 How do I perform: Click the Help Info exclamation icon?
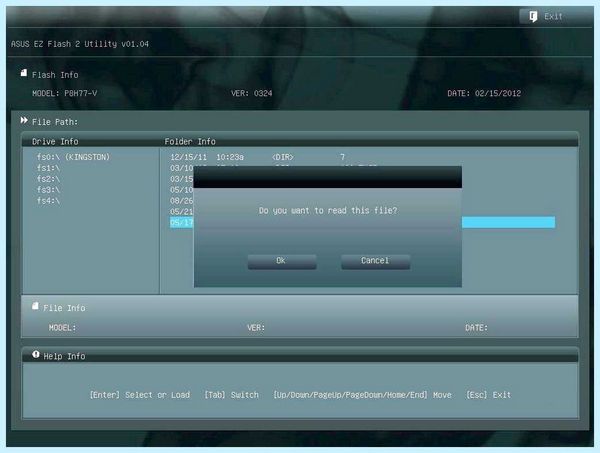tap(36, 354)
